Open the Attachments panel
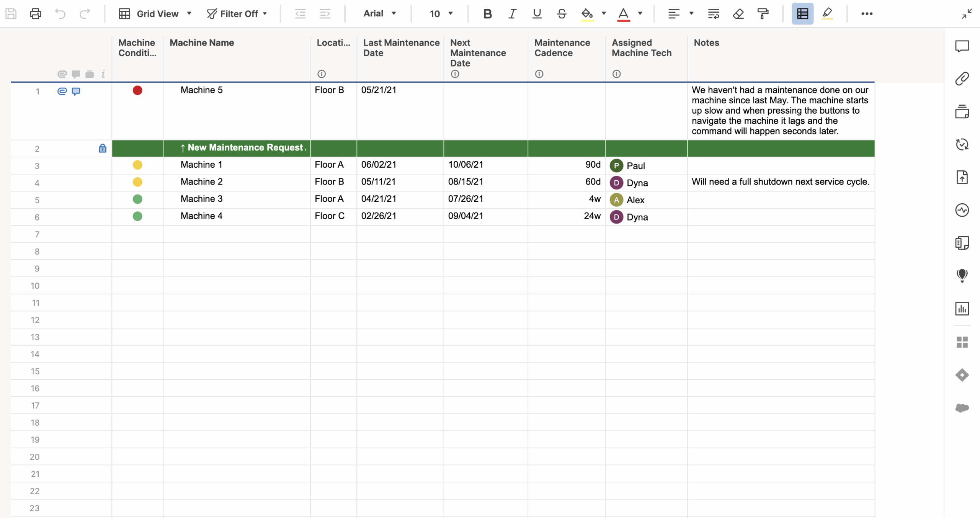Screen dimensions: 980x518 point(962,79)
